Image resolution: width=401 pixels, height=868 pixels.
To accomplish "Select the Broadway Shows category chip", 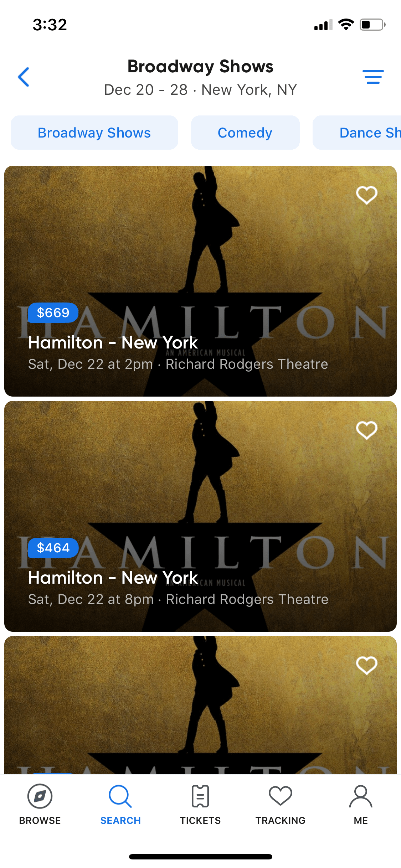I will click(x=94, y=133).
